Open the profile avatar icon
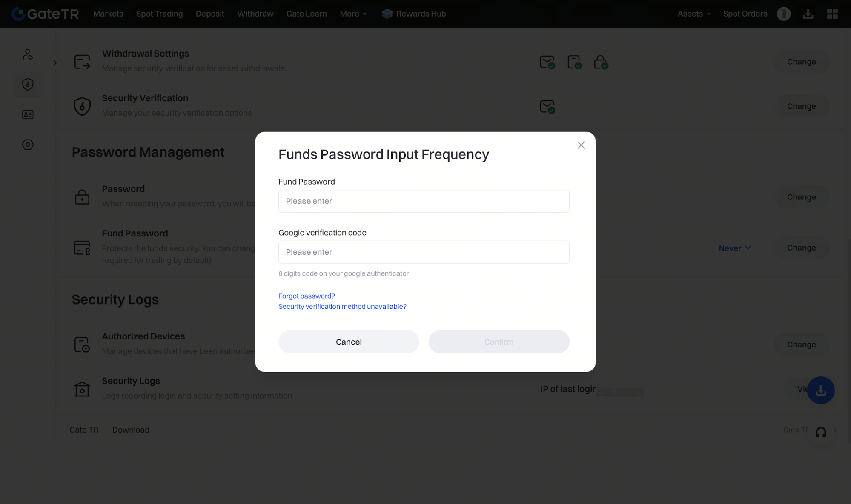 [783, 14]
